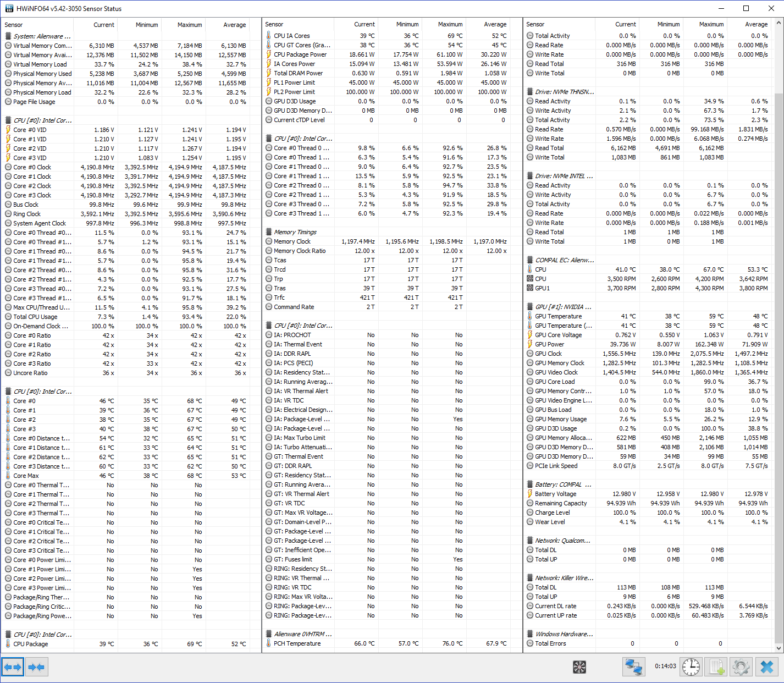
Task: Click the vertical scrollbar up arrow
Action: tap(779, 23)
